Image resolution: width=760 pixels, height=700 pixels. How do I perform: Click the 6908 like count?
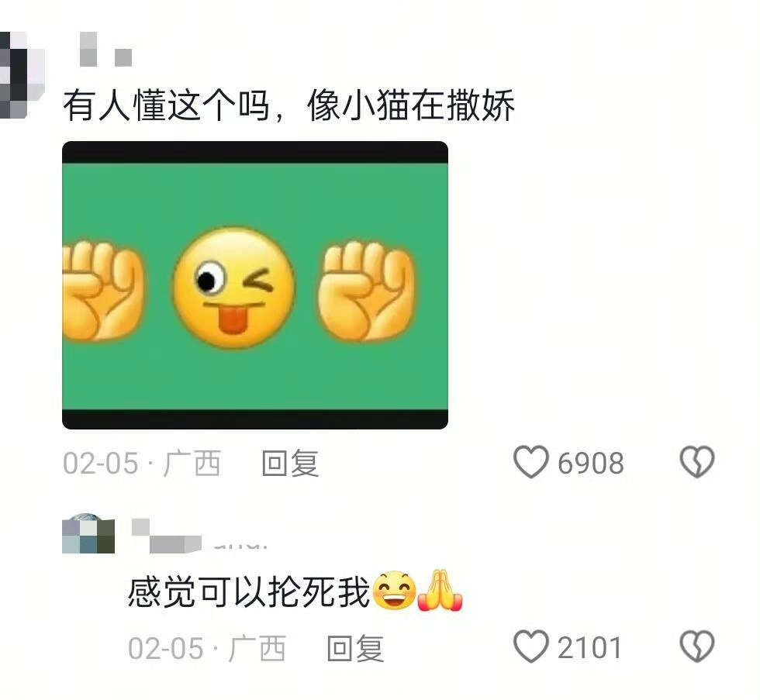(x=590, y=463)
